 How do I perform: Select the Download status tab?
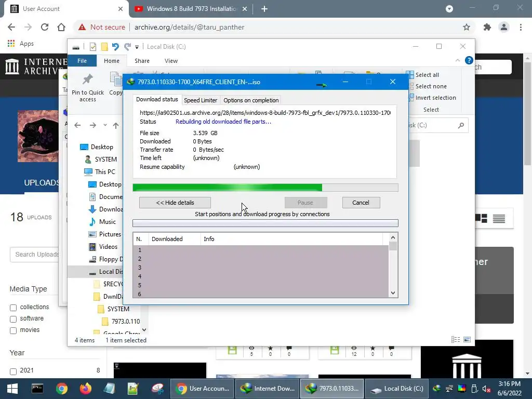click(157, 99)
